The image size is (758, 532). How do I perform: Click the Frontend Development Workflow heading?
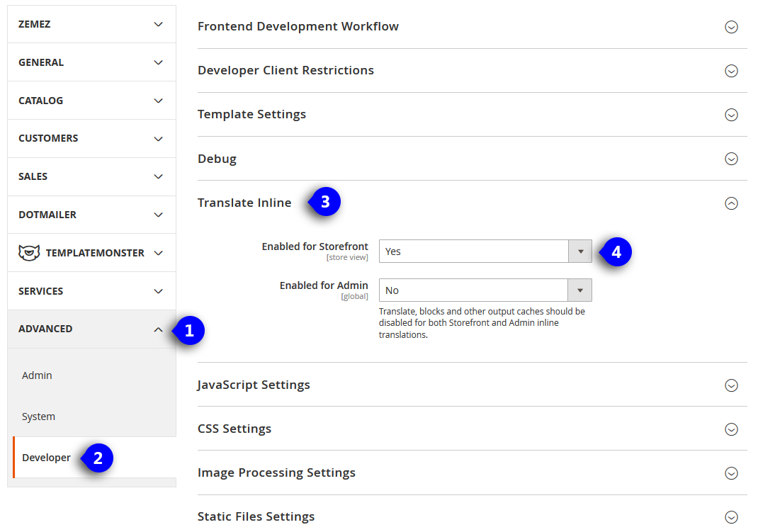click(298, 27)
